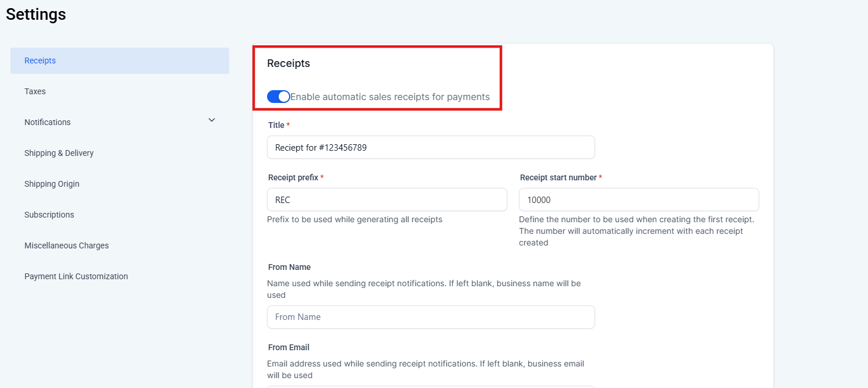Click the Receipt start number helper text

pos(636,231)
